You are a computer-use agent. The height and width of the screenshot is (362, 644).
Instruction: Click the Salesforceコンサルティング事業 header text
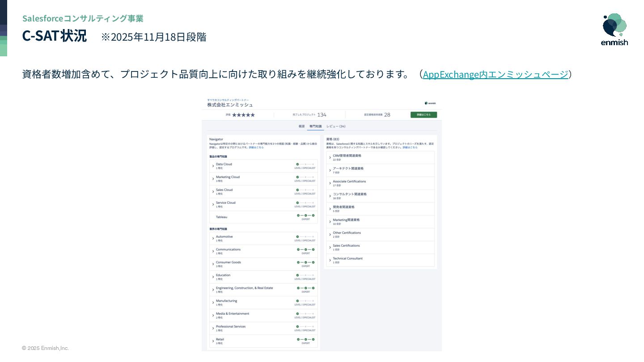point(83,18)
